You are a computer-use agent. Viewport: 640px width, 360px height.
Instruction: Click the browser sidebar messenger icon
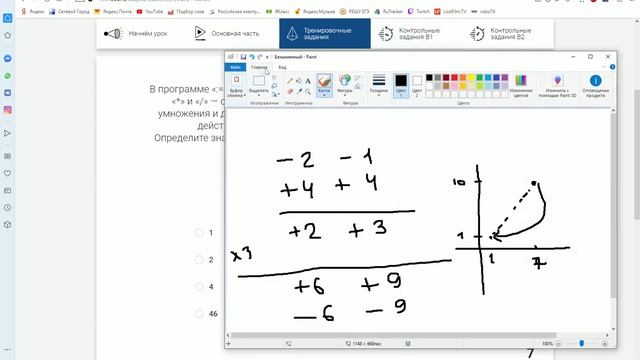[7, 59]
